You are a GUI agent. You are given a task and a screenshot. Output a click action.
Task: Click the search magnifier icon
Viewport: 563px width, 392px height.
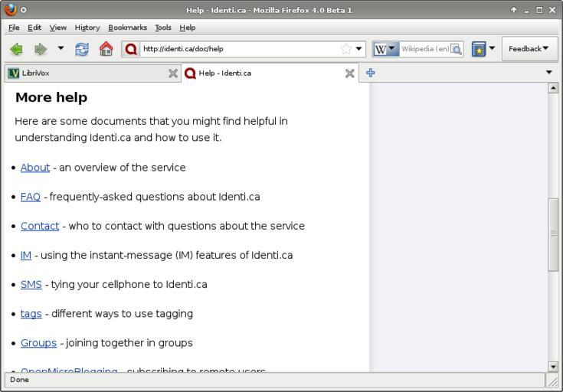pyautogui.click(x=457, y=49)
